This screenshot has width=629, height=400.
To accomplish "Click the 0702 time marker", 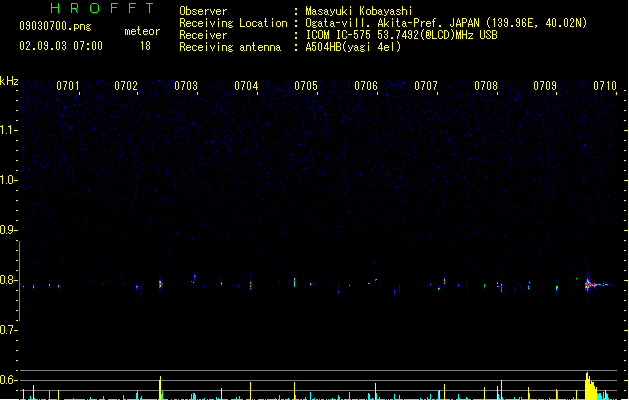I will tap(126, 86).
